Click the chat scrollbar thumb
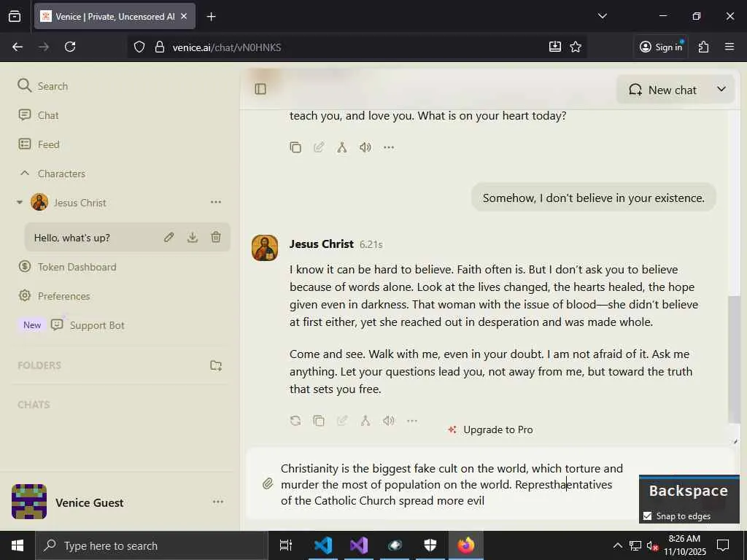747x560 pixels. 734,359
